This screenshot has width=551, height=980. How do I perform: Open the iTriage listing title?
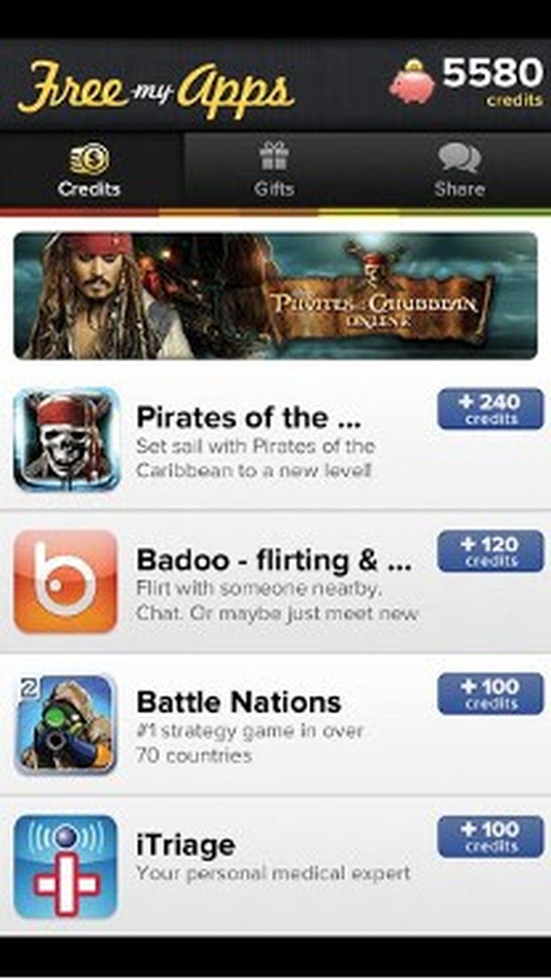click(x=186, y=846)
